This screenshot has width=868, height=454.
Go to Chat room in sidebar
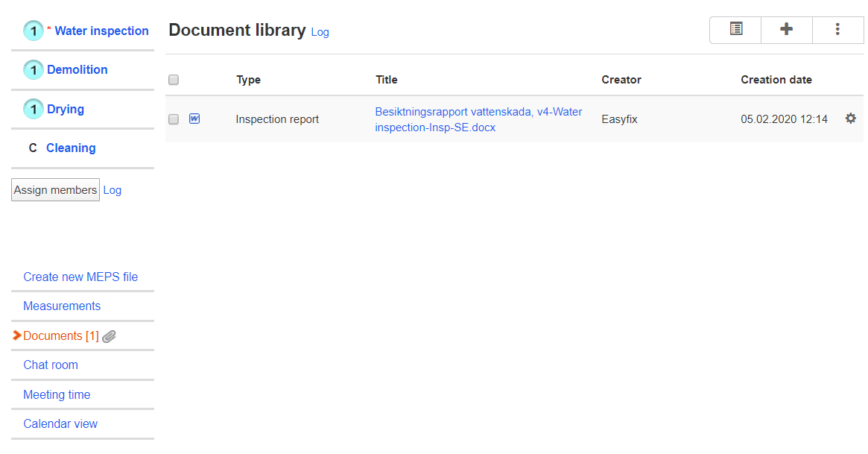[51, 365]
